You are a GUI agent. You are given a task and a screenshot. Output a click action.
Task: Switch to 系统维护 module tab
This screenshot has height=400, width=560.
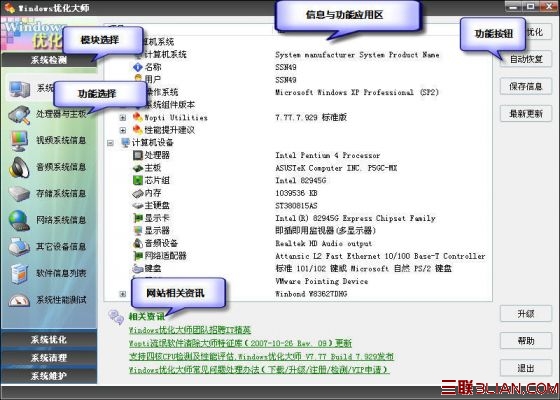tap(49, 376)
